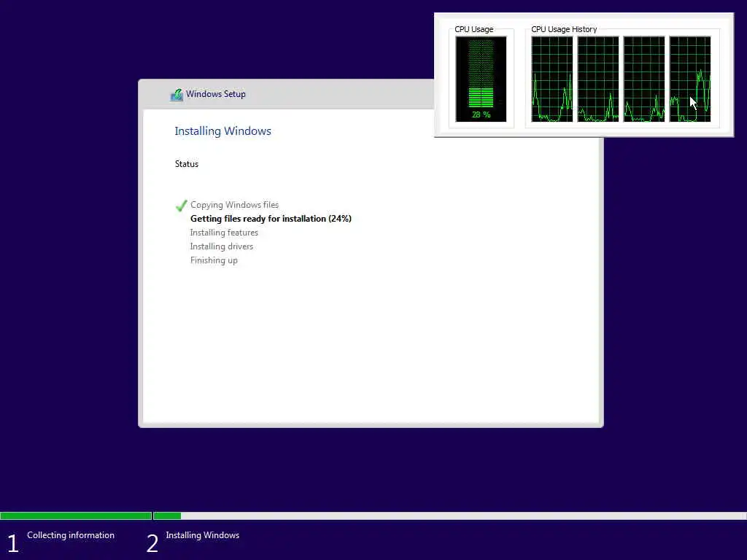Select the Installing Windows heading
This screenshot has width=747, height=560.
coord(222,131)
